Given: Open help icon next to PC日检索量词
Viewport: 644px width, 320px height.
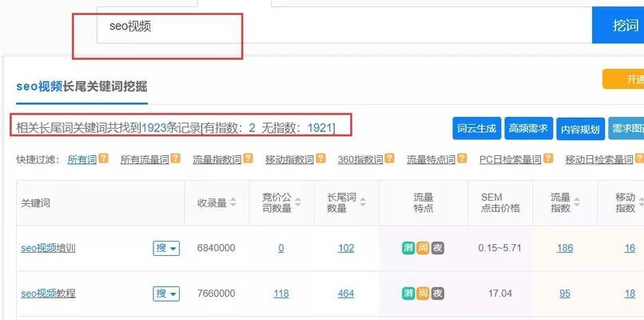Looking at the screenshot, I should point(548,158).
